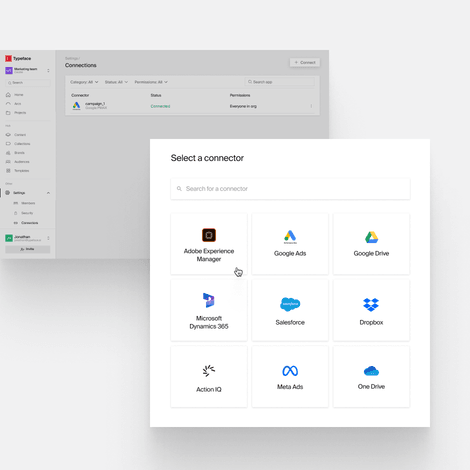Choose the Meta Ads connector
This screenshot has width=470, height=470.
tap(290, 377)
